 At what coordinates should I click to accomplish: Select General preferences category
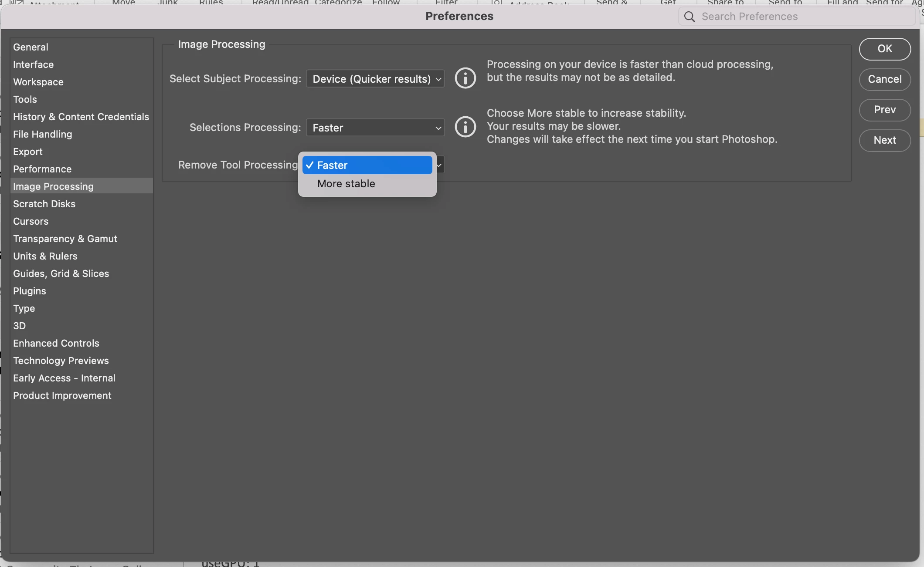[31, 47]
